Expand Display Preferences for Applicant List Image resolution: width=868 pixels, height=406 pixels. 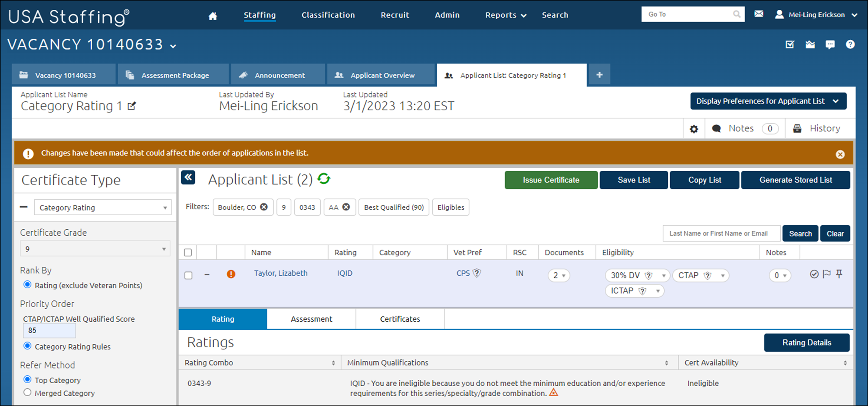[768, 101]
